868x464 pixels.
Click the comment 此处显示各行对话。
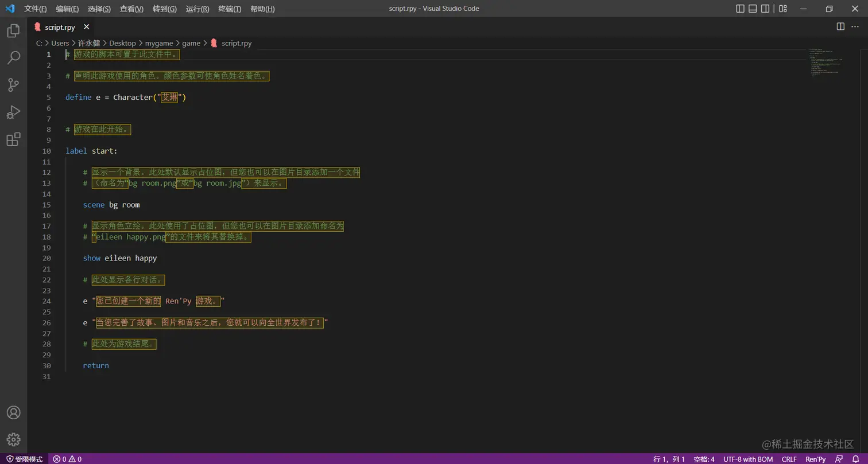click(x=128, y=280)
